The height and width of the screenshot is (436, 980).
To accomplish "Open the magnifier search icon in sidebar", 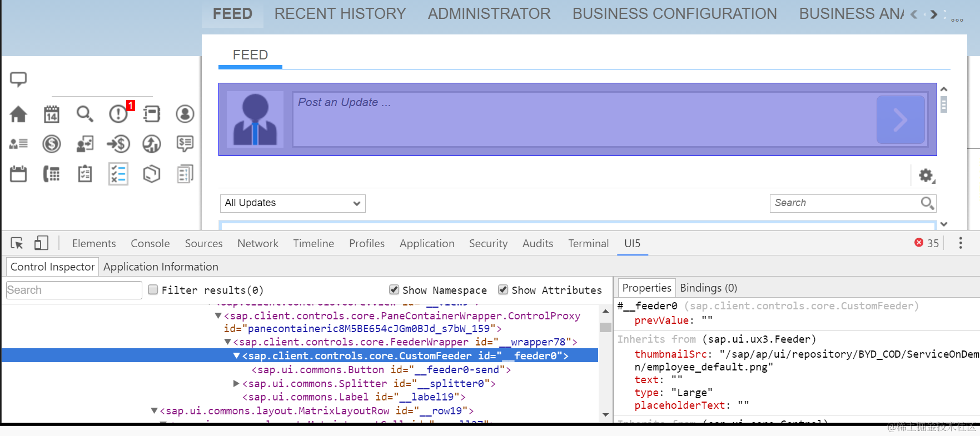I will pos(85,114).
